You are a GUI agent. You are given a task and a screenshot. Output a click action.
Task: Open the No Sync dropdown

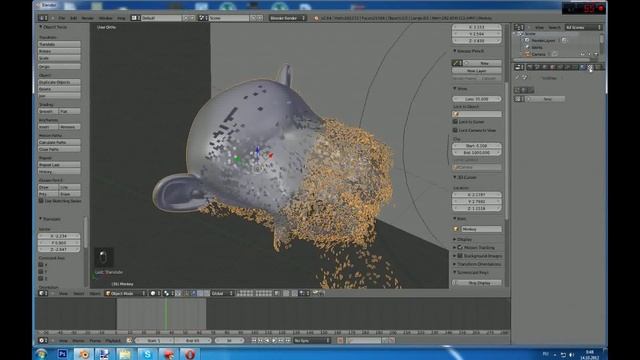(312, 340)
